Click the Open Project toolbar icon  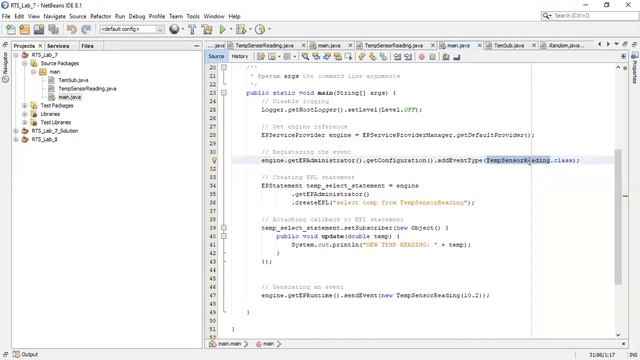coord(39,29)
